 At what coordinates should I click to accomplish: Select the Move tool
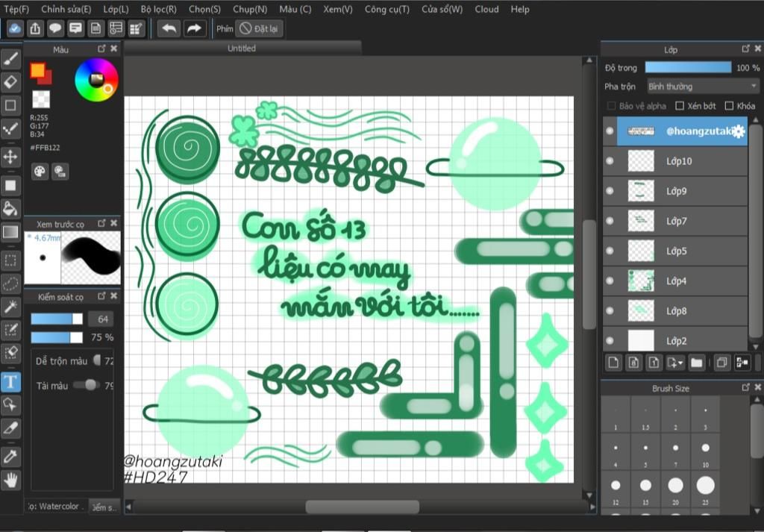pos(10,157)
